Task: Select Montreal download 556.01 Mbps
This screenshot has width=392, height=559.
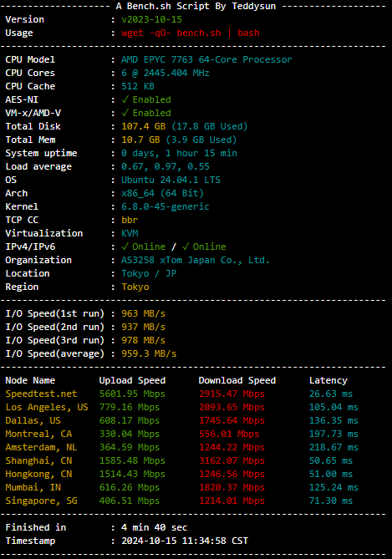Action: 229,434
